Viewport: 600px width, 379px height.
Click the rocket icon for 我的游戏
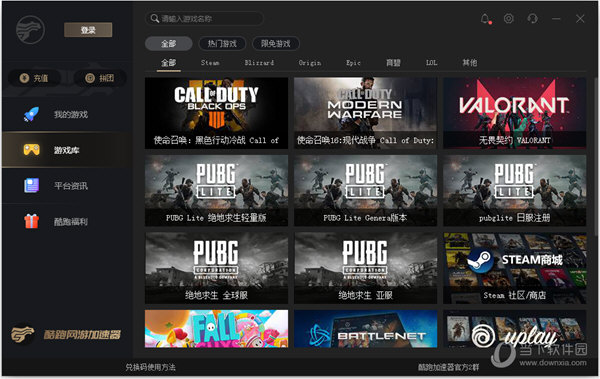pos(31,114)
